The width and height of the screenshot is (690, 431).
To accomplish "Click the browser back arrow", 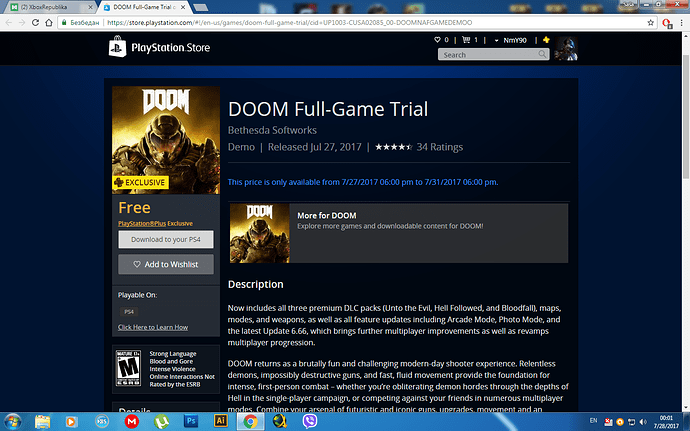I will 9,22.
